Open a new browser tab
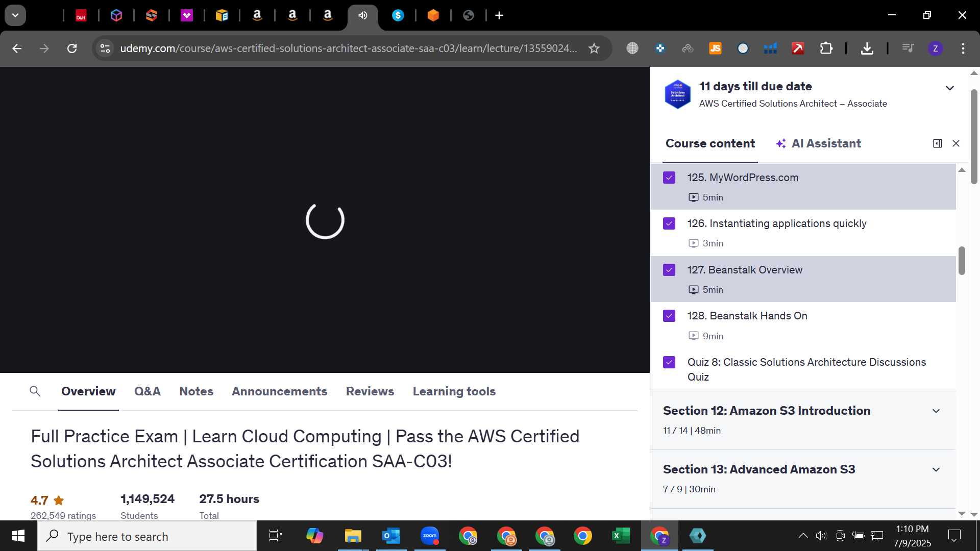This screenshot has height=551, width=980. [x=499, y=15]
